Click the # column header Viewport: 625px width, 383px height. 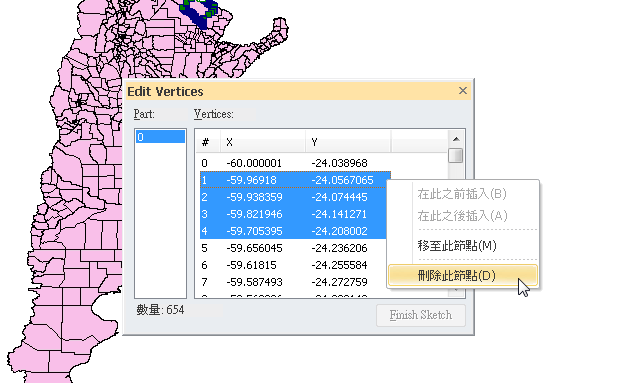click(208, 142)
